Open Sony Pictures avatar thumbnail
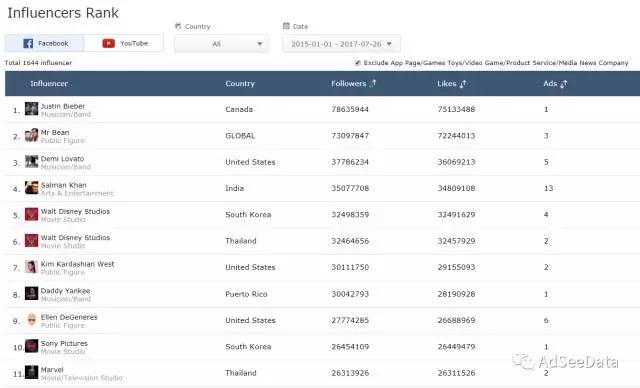The width and height of the screenshot is (640, 388). (31, 346)
